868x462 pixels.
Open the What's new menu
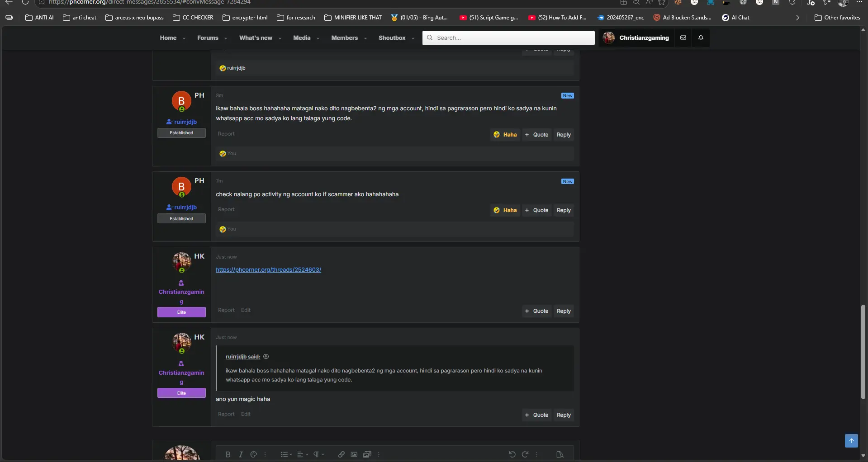point(256,38)
